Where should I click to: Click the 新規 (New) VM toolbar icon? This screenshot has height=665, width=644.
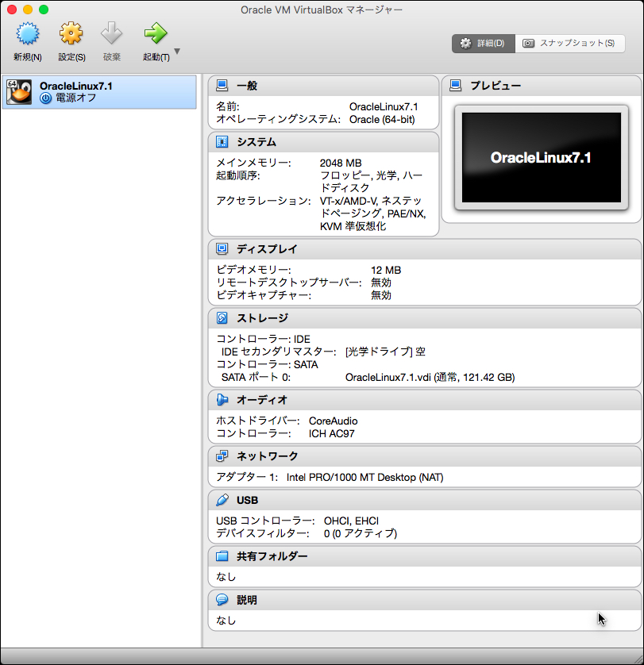28,34
